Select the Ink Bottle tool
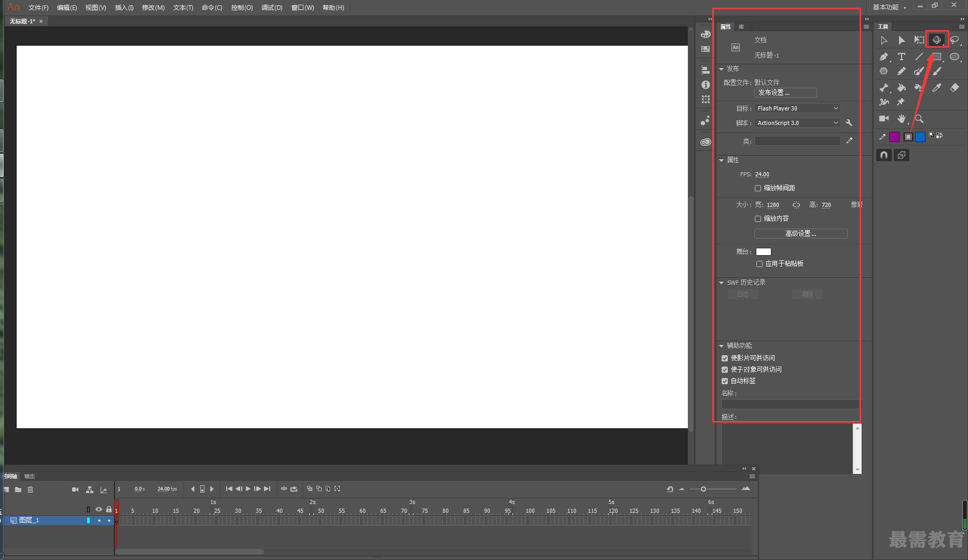Image resolution: width=968 pixels, height=560 pixels. click(919, 88)
